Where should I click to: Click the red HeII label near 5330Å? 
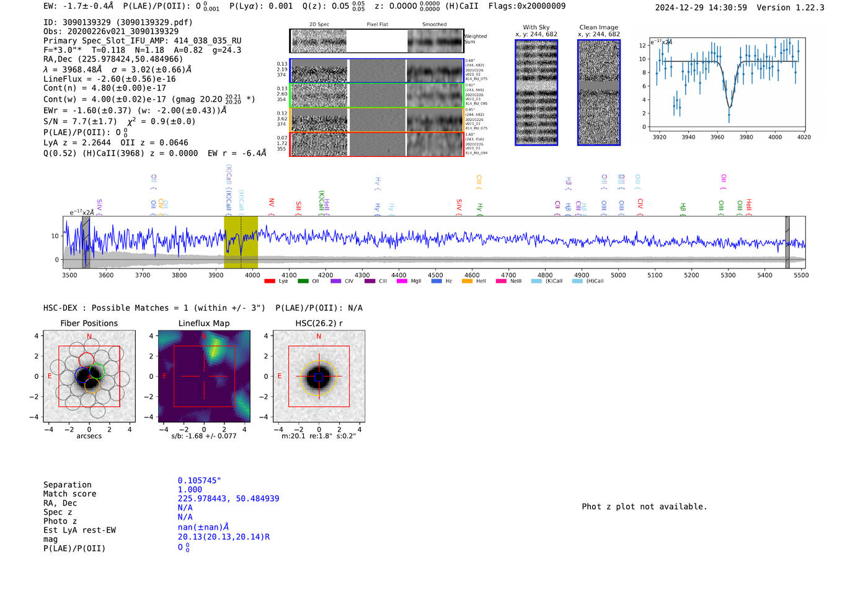coord(748,207)
